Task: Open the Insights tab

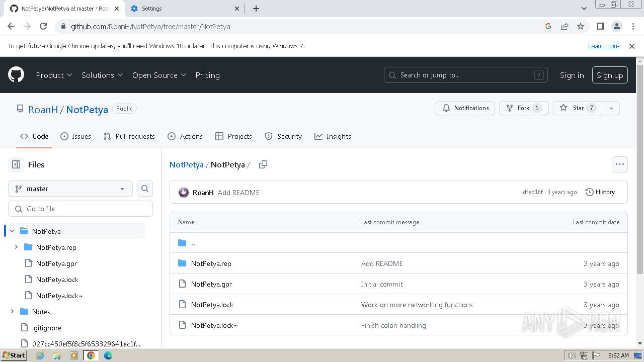Action: tap(333, 136)
